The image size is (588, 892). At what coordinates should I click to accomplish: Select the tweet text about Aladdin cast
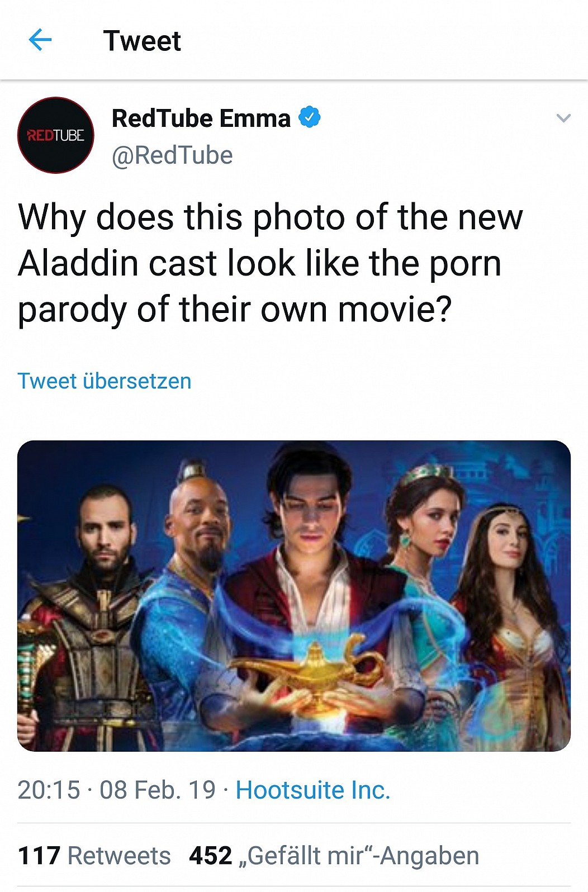(270, 263)
